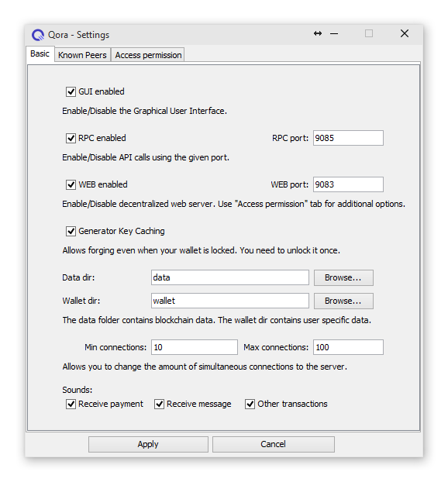This screenshot has width=448, height=482.
Task: Click the Qora logo icon in title bar
Action: (x=38, y=35)
